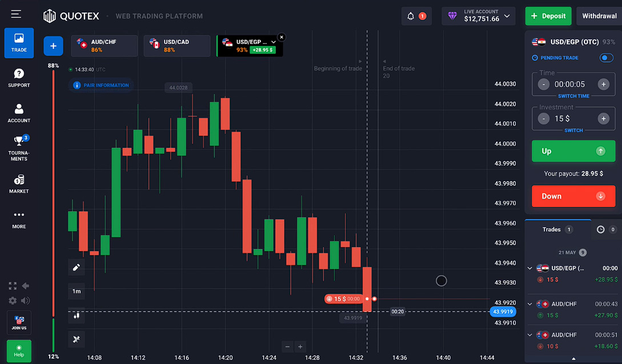This screenshot has height=364, width=622.
Task: Toggle the Pending Trade switch
Action: click(606, 58)
